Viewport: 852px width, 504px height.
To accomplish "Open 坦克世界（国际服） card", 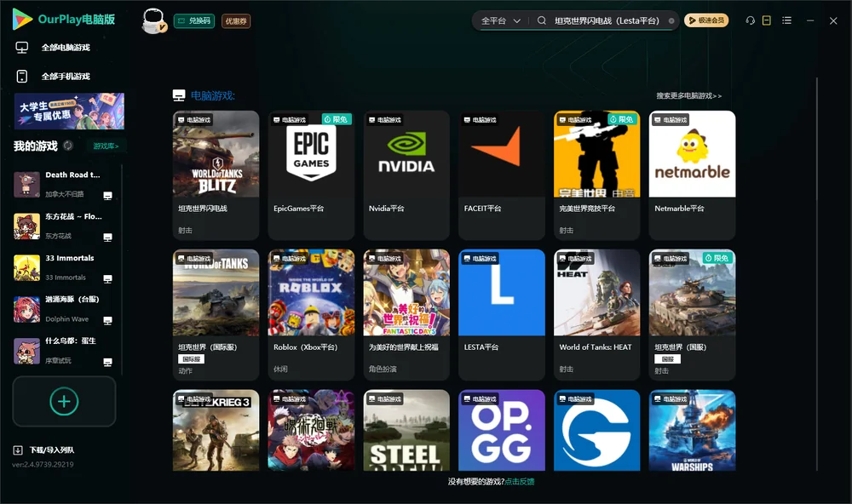I will (x=216, y=314).
